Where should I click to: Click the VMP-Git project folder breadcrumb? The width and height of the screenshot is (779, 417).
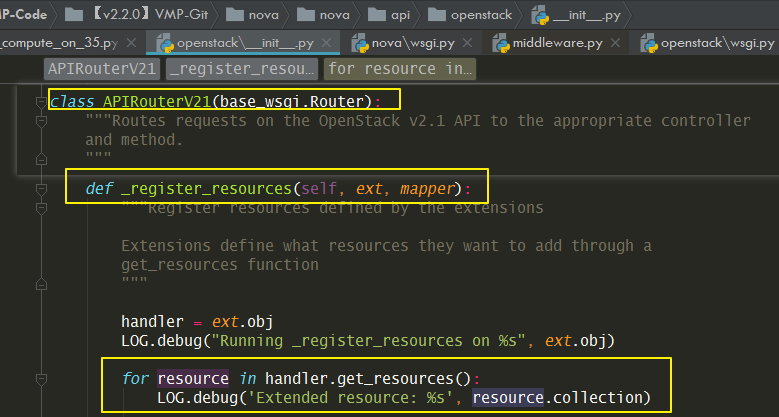[136, 14]
